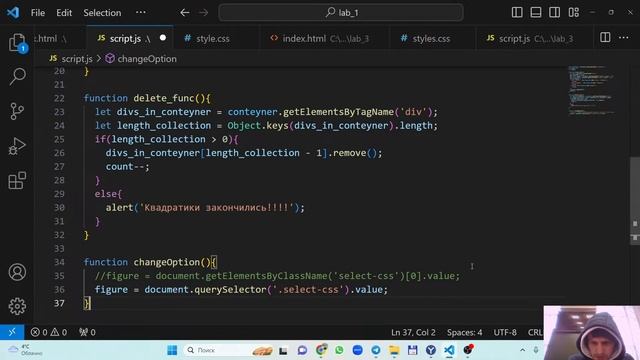Open the Accounts menu icon
This screenshot has width=640, height=360.
point(17,272)
